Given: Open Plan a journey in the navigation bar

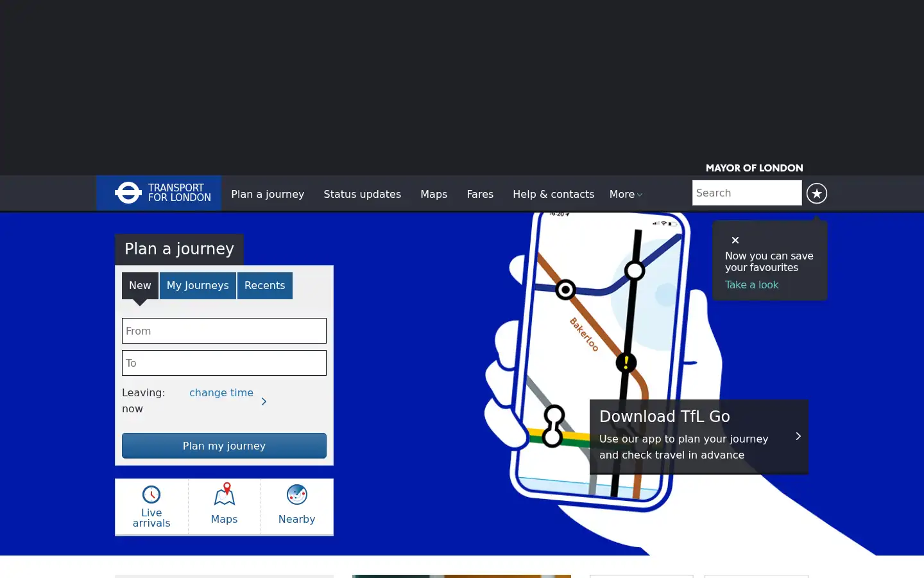Looking at the screenshot, I should (268, 194).
